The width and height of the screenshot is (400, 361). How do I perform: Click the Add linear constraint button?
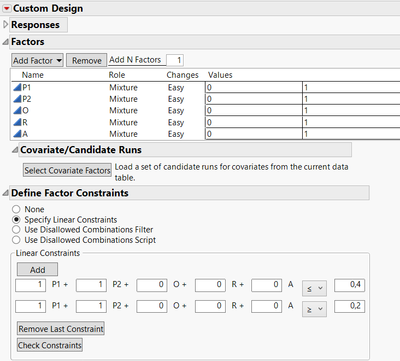point(37,270)
